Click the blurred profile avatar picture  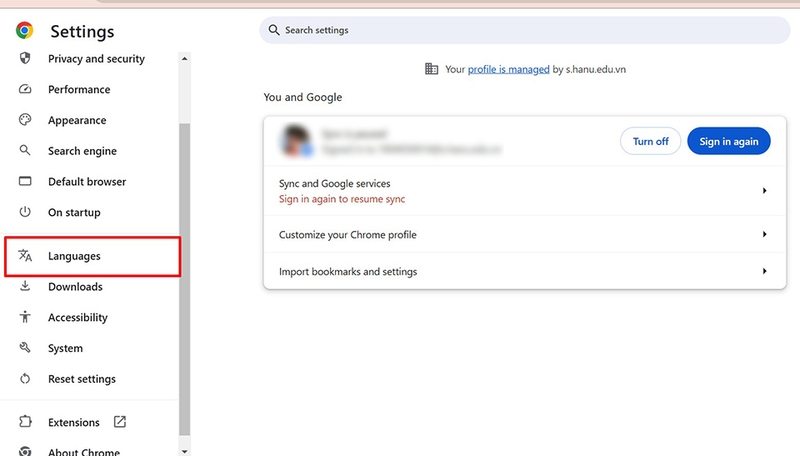coord(296,141)
